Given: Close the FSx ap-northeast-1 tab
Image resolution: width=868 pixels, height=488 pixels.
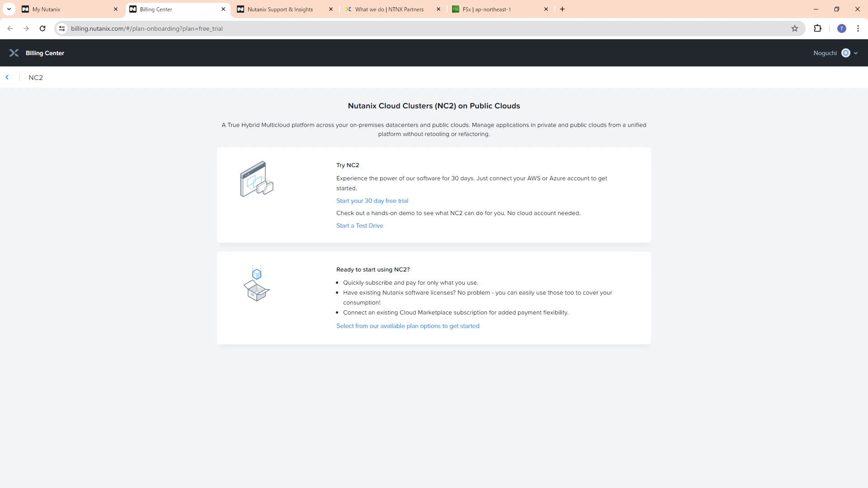Looking at the screenshot, I should 546,9.
